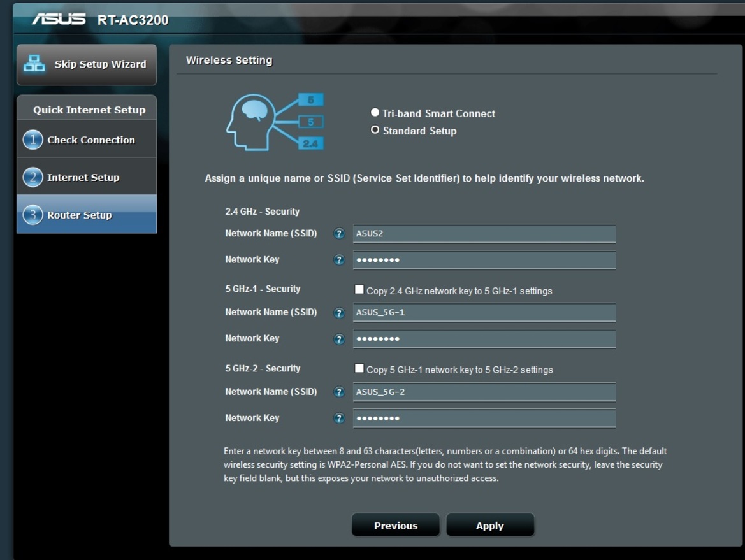Click step 1 number circle icon
The image size is (745, 560).
(x=33, y=140)
